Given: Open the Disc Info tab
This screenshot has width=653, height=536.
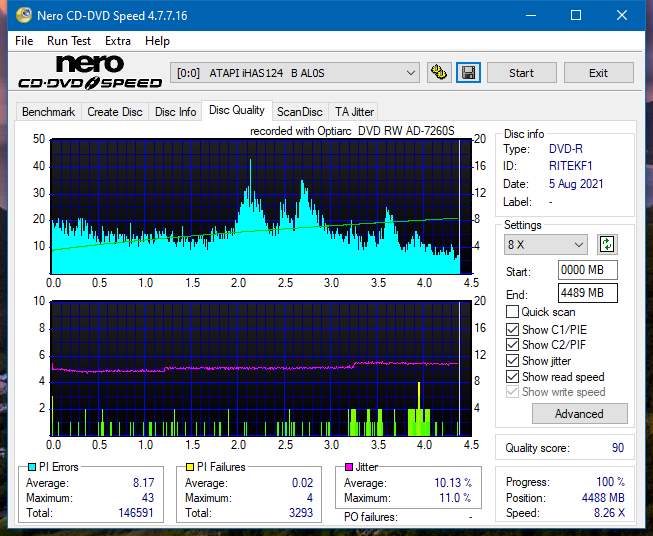Looking at the screenshot, I should click(175, 112).
